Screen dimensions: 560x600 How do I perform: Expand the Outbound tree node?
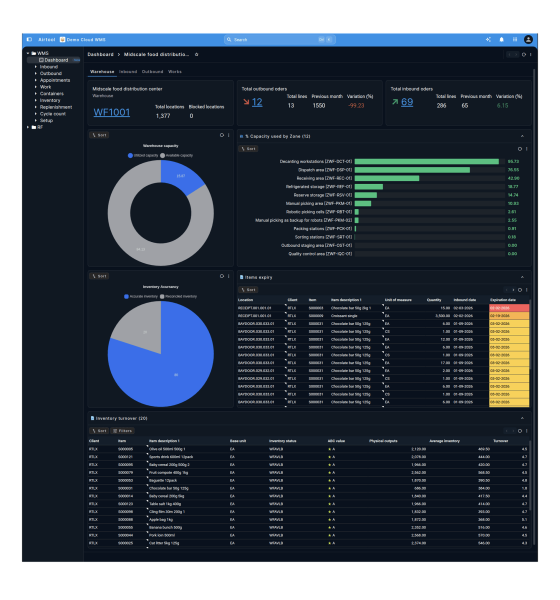click(36, 73)
